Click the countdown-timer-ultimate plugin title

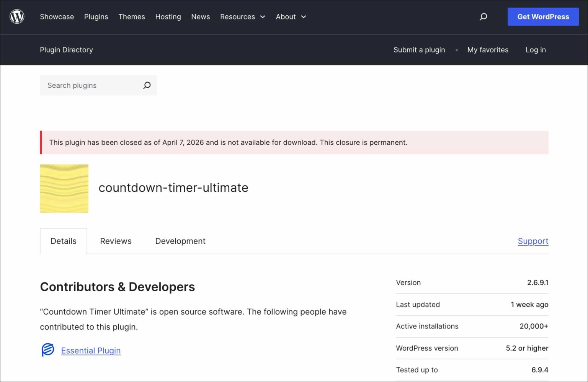(173, 188)
